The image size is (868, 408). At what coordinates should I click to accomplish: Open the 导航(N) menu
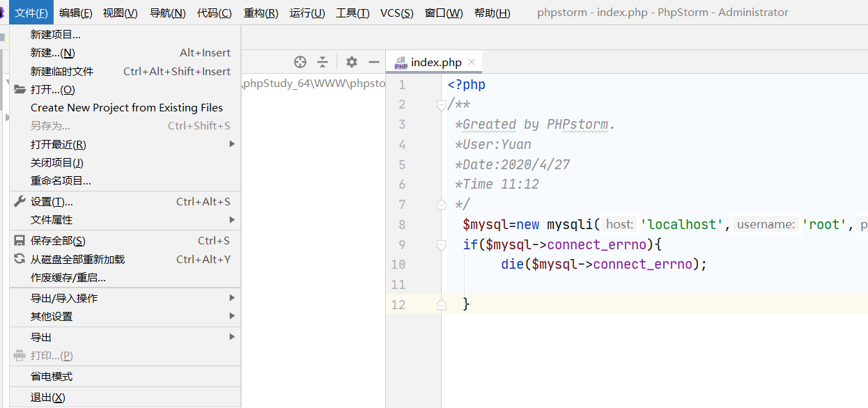pyautogui.click(x=168, y=13)
